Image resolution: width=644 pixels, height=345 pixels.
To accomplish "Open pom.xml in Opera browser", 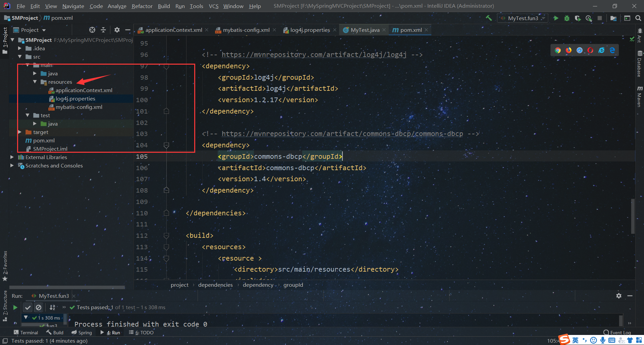I will pyautogui.click(x=590, y=50).
